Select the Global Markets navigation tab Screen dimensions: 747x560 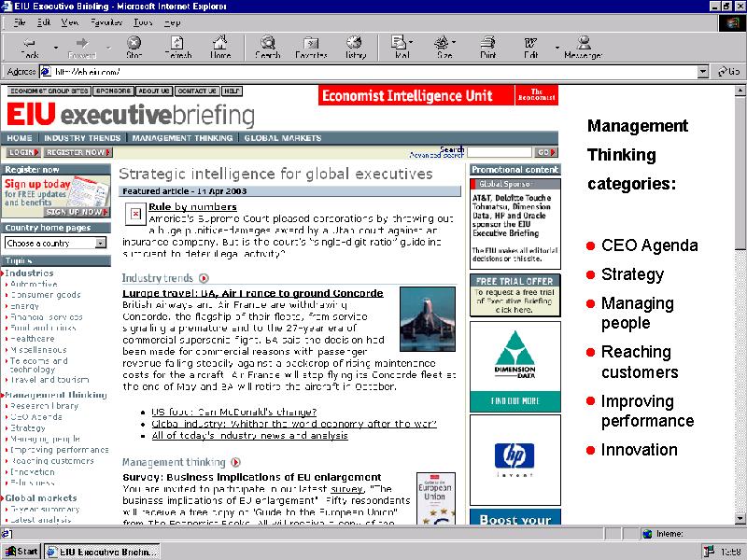(283, 138)
